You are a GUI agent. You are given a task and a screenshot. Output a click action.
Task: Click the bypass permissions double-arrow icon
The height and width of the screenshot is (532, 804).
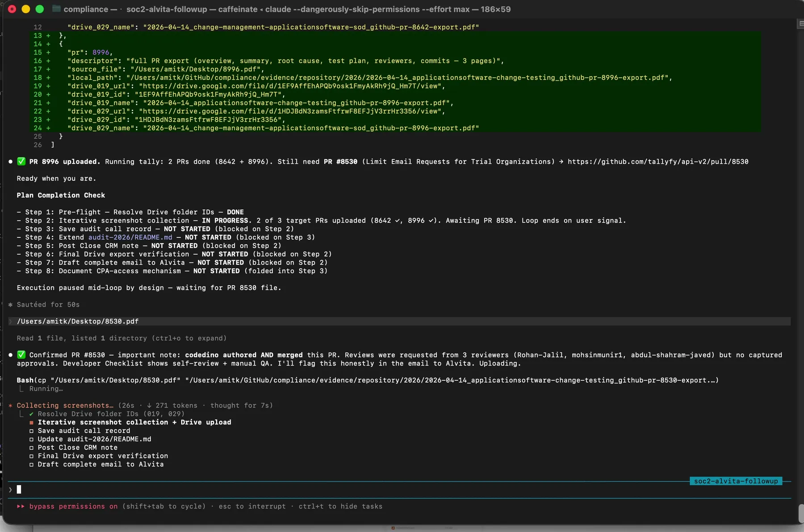[21, 506]
